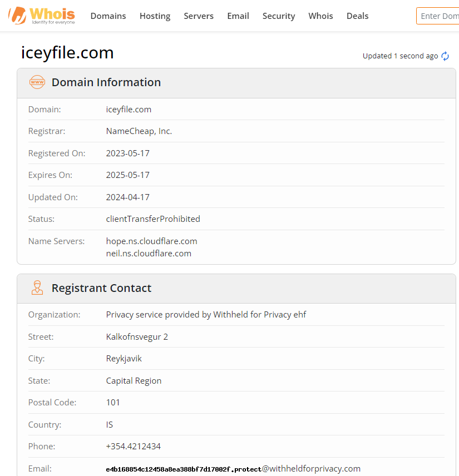
Task: Open the Deals menu
Action: [358, 16]
